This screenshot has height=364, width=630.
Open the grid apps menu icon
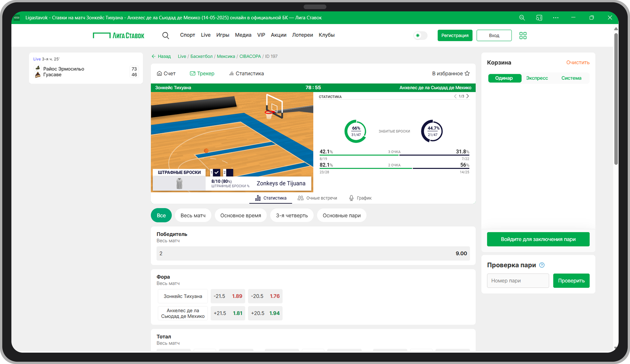523,35
